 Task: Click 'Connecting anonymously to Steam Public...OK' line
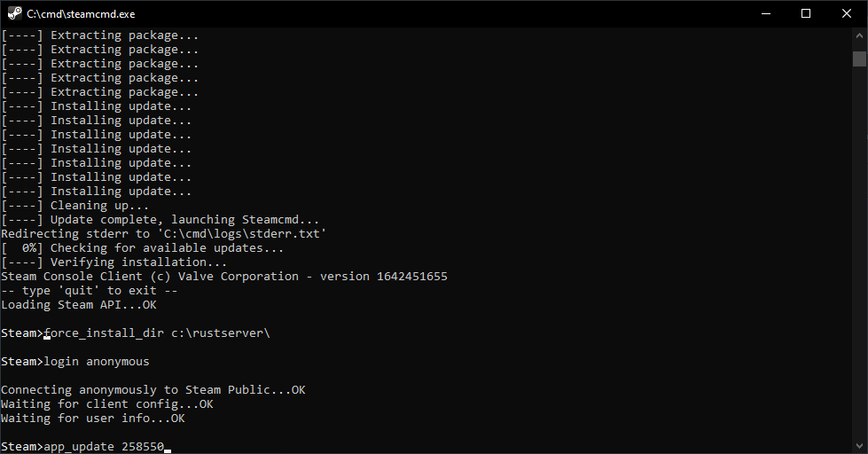tap(153, 390)
